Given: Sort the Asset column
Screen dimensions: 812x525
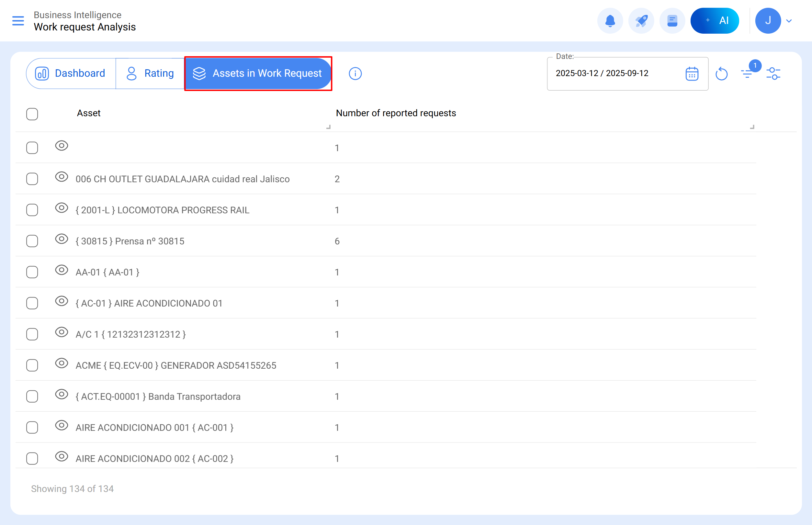Looking at the screenshot, I should (89, 113).
